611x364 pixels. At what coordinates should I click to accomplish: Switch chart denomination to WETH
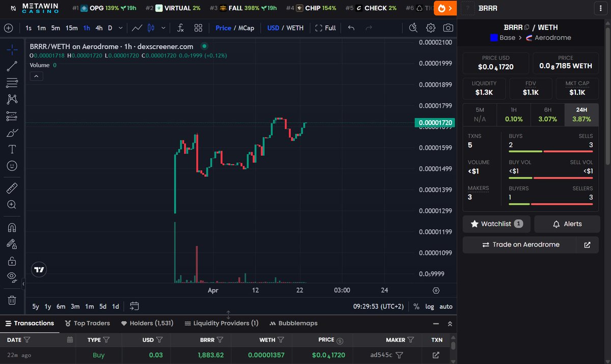tap(295, 28)
